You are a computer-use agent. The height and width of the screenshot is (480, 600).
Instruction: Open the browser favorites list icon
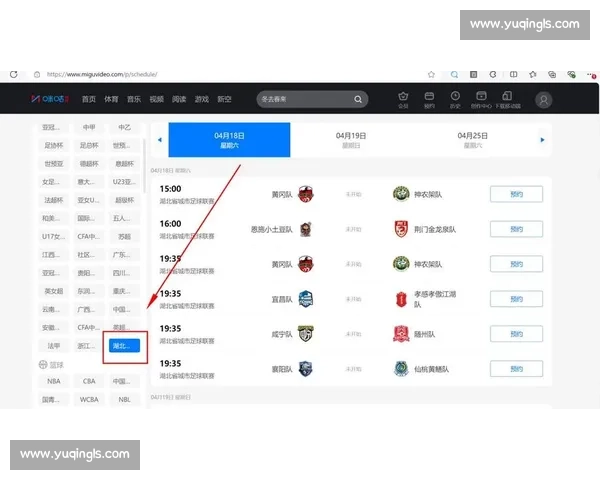point(533,75)
